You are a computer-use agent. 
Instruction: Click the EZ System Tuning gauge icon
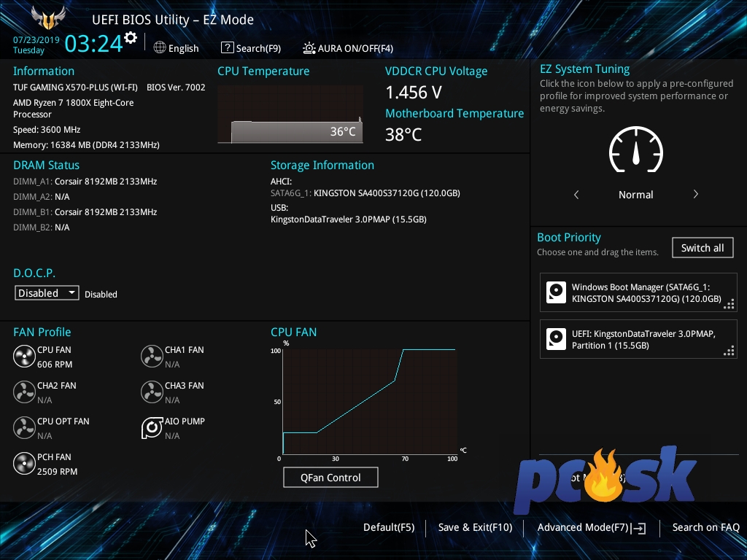click(x=636, y=149)
